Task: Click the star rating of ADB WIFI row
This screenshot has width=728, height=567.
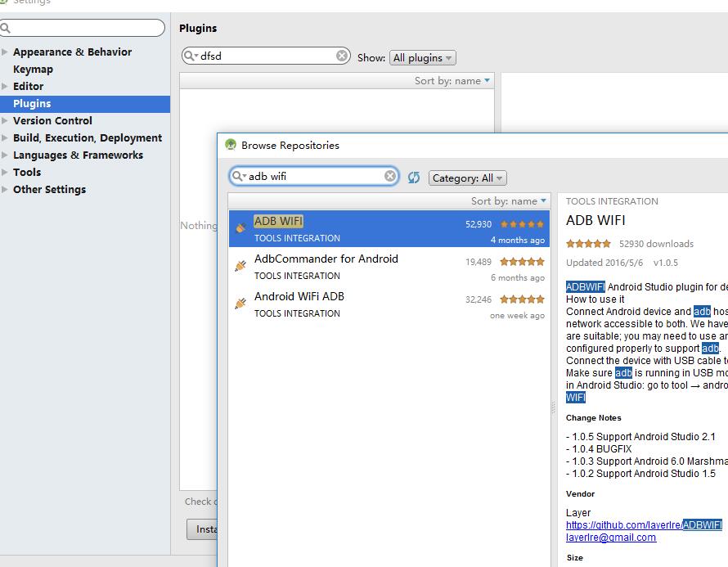Action: [x=522, y=224]
